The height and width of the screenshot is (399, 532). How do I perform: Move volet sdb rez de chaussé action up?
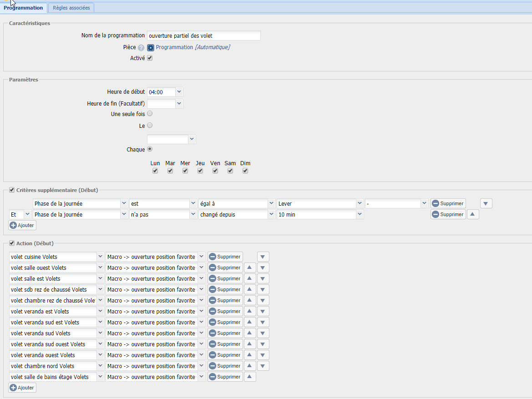(250, 289)
